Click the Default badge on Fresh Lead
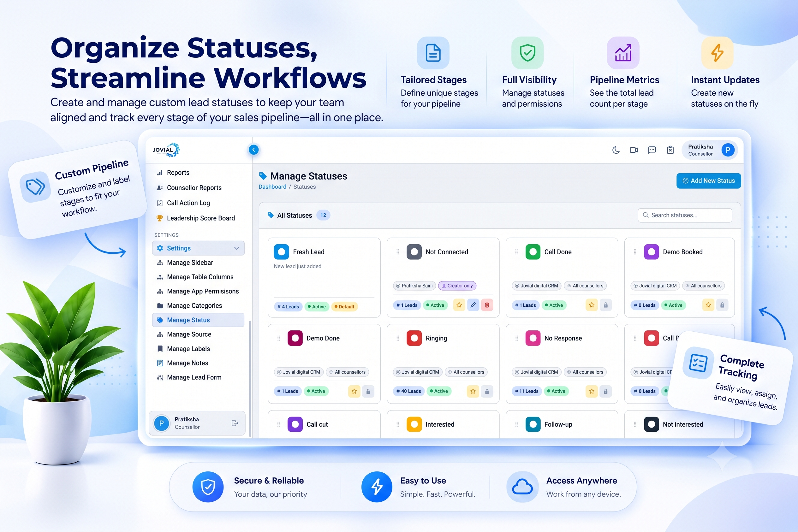Image resolution: width=798 pixels, height=532 pixels. (344, 306)
